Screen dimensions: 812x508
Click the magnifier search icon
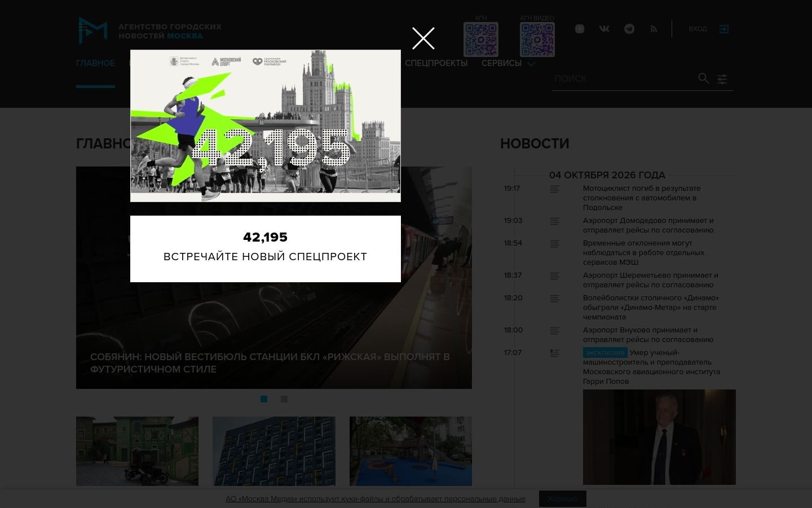click(x=703, y=78)
